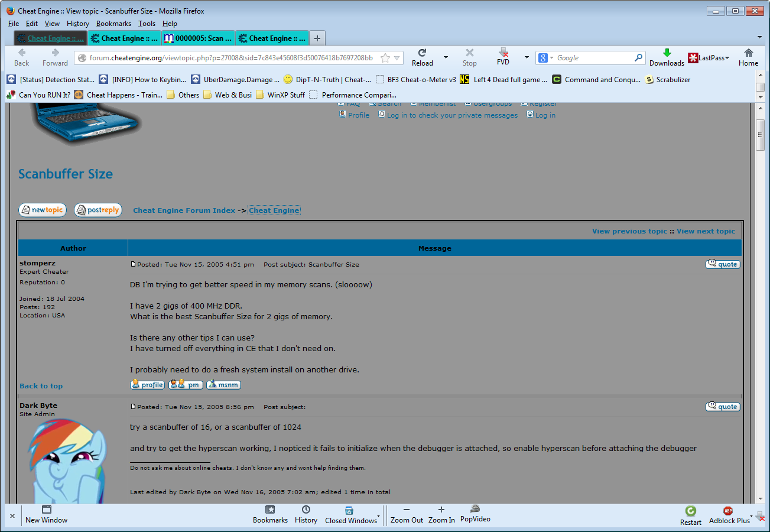Open the LastPass toolbar button
770x532 pixels.
pos(707,58)
